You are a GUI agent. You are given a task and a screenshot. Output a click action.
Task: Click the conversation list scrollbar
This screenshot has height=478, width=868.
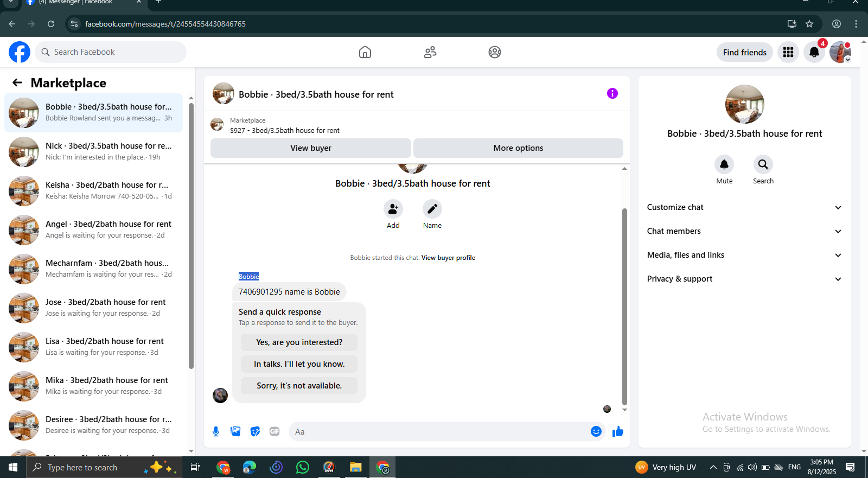tap(191, 236)
